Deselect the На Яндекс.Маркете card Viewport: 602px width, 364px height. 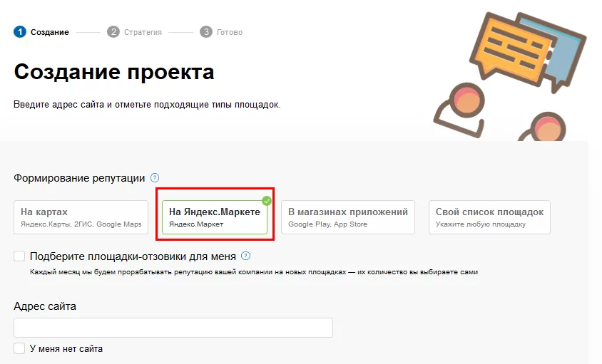pyautogui.click(x=215, y=217)
